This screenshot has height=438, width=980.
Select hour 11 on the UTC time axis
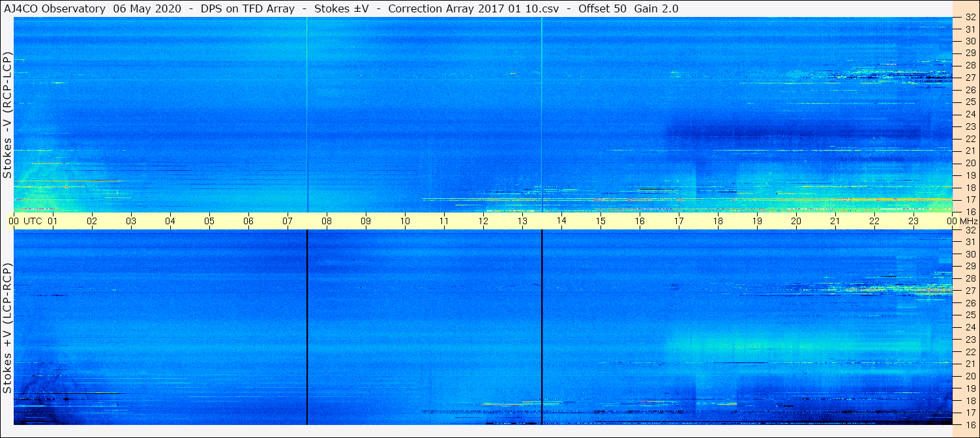(x=444, y=221)
